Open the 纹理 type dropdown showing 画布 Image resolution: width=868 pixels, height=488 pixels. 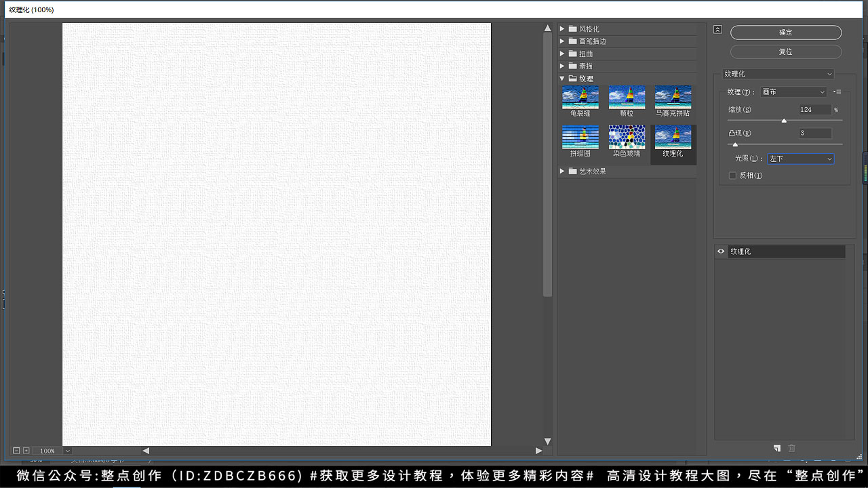pyautogui.click(x=793, y=92)
